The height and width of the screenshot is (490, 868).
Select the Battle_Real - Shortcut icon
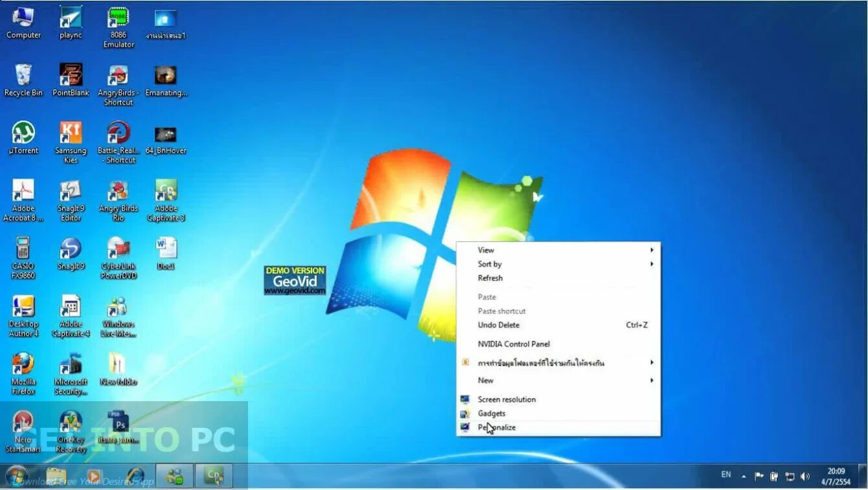tap(119, 143)
